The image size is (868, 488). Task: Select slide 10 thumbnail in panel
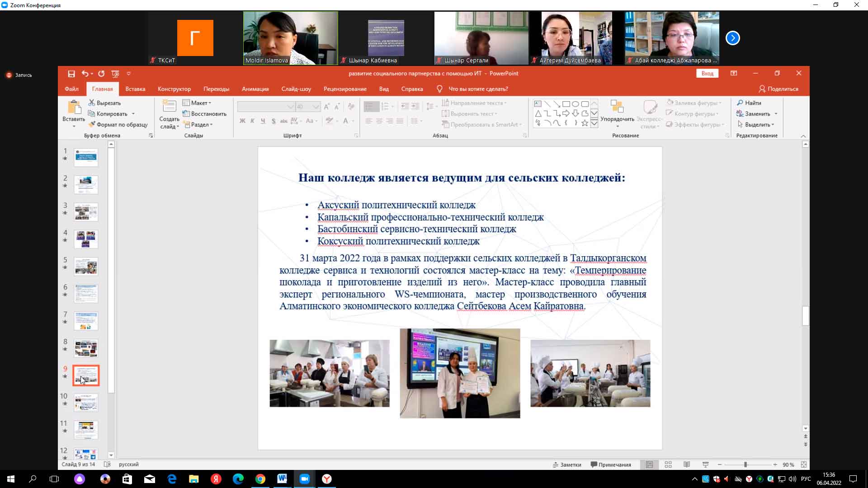(86, 403)
